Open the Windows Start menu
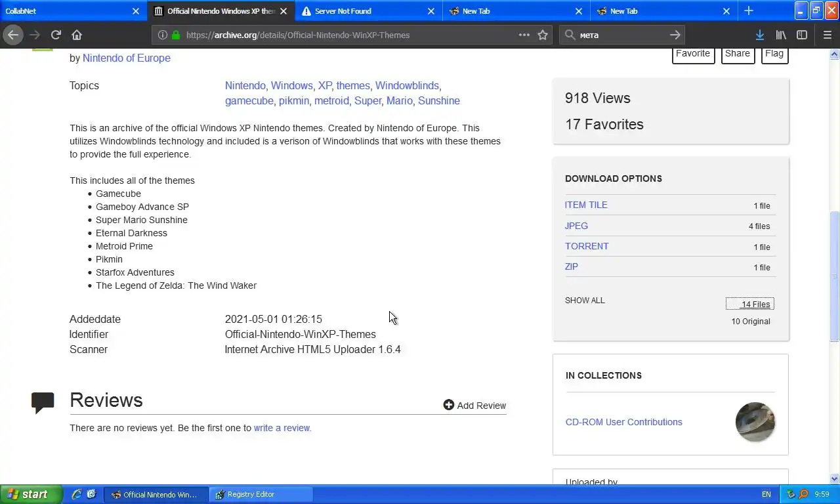The width and height of the screenshot is (840, 504). 31,494
